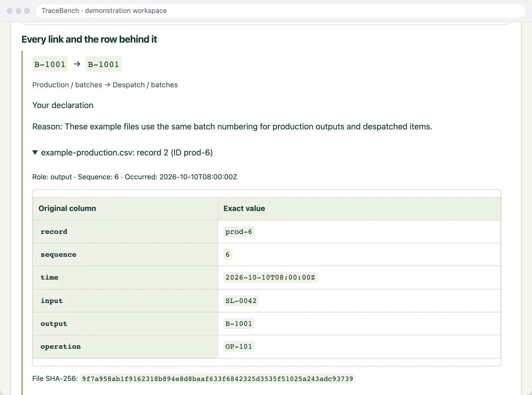Click the 'sequence' column name cell
Viewport: 532px width, 395px height.
click(126, 254)
